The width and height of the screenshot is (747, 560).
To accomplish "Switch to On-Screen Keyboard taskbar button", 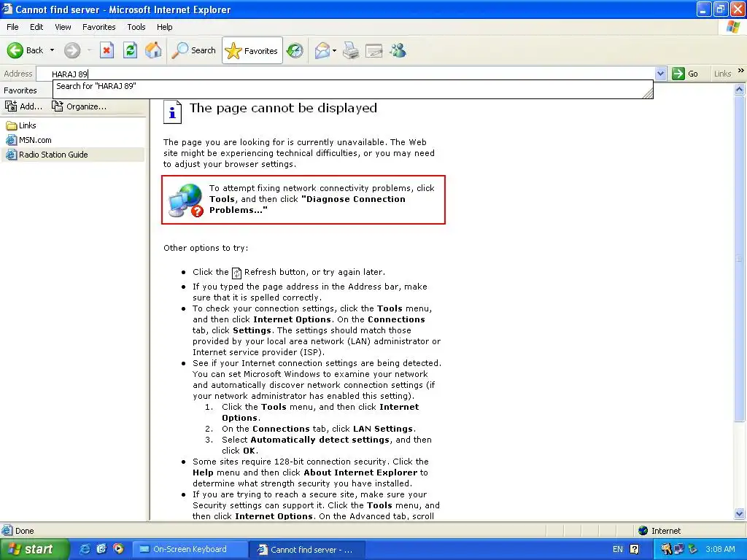I will (x=190, y=550).
